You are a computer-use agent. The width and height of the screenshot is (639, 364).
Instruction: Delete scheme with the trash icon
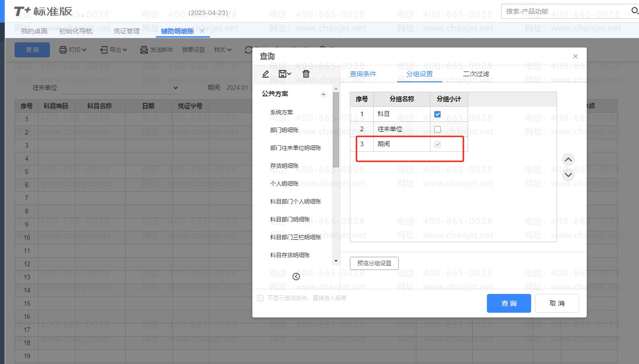[x=306, y=74]
